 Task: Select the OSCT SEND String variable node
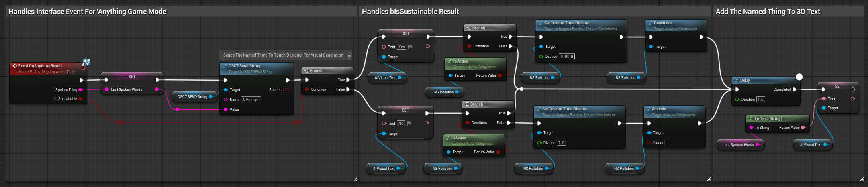coord(195,97)
